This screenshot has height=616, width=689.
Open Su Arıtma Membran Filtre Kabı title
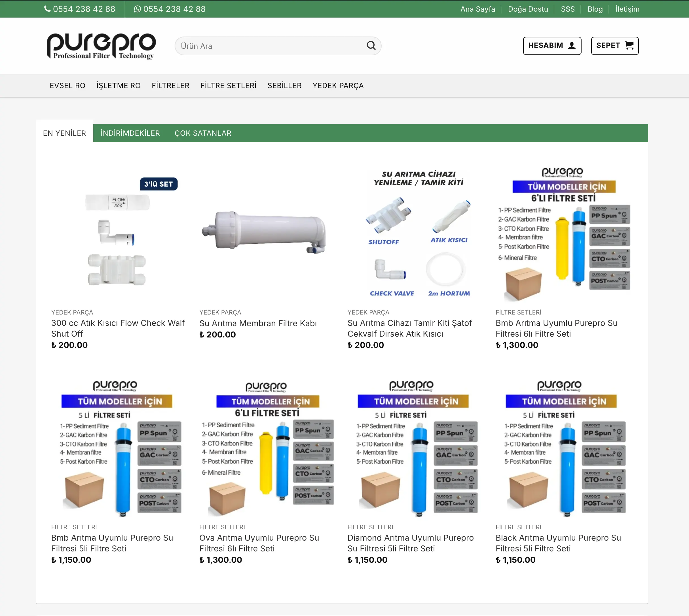pos(258,323)
